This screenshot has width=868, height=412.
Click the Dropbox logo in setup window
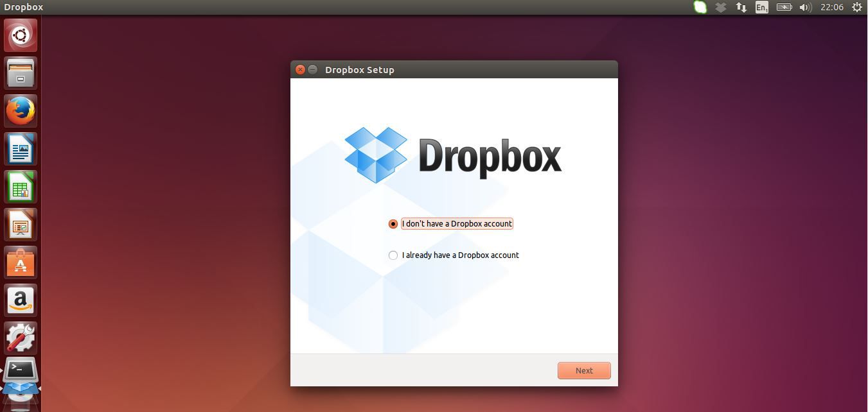point(453,155)
